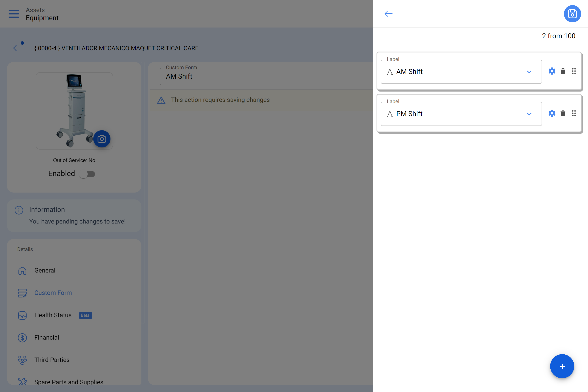This screenshot has height=392, width=588.
Task: Grab drag handle of AM Shift row
Action: tap(574, 71)
